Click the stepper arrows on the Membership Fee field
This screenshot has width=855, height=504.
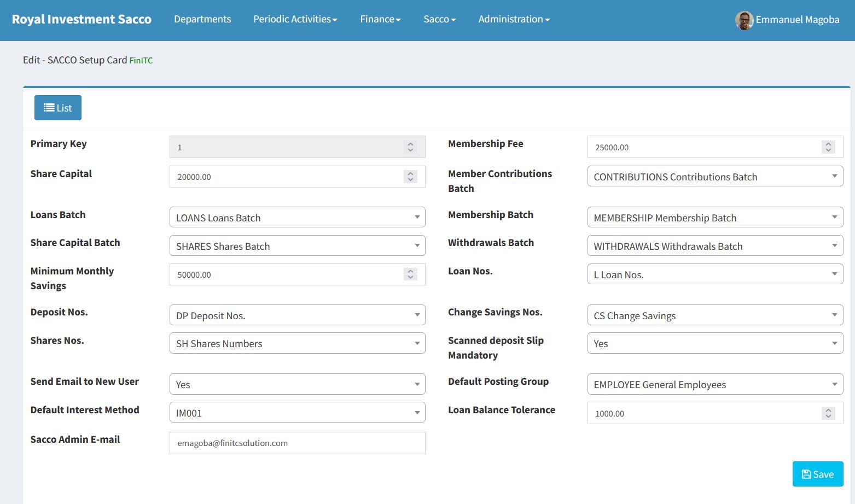(x=828, y=147)
